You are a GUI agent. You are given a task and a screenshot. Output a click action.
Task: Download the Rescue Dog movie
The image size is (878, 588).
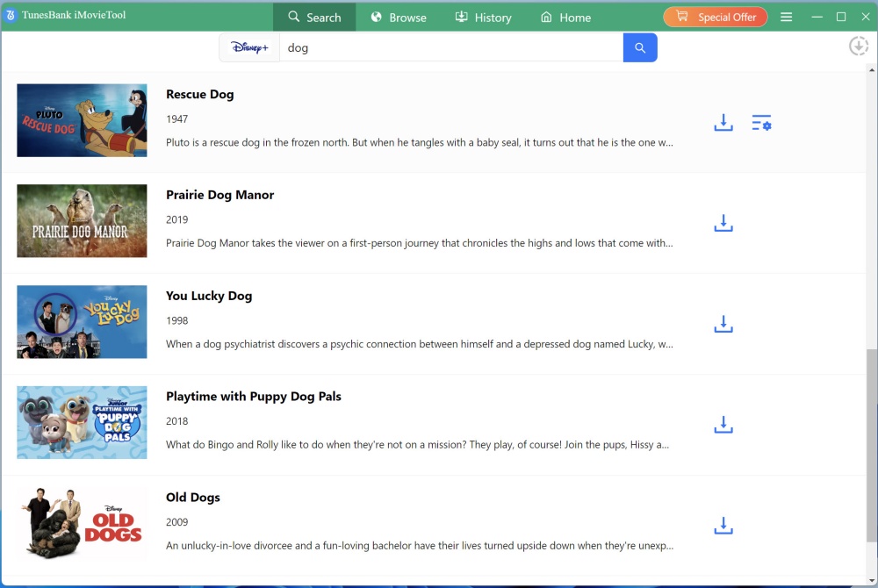tap(723, 123)
